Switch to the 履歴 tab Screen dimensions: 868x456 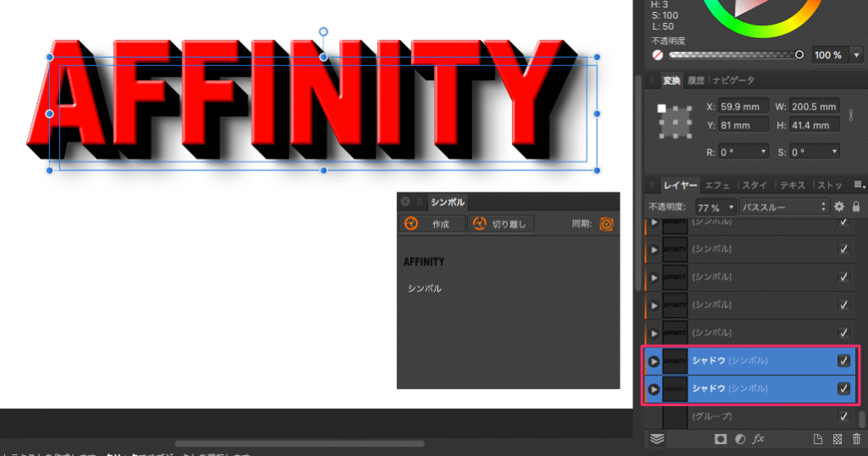pos(696,81)
